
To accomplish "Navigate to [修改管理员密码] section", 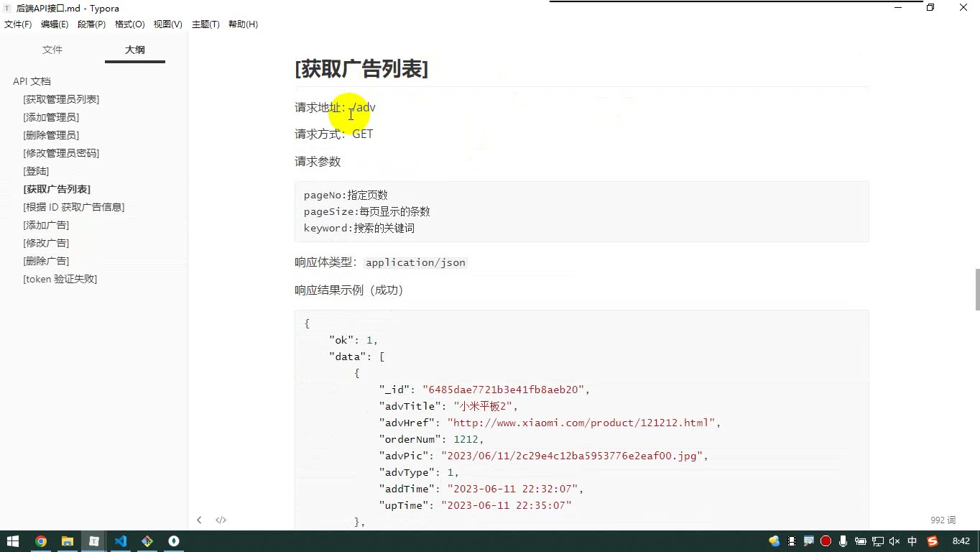I will [x=61, y=153].
